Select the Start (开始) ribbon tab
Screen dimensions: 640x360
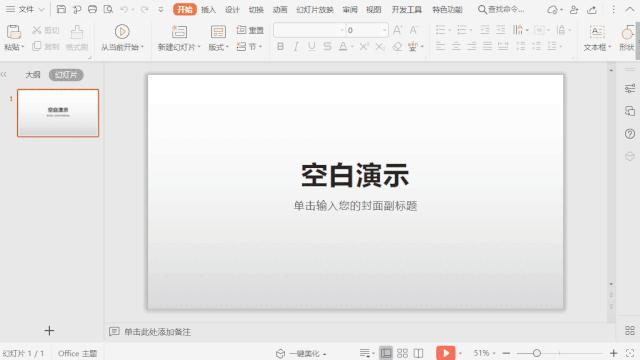pyautogui.click(x=184, y=9)
